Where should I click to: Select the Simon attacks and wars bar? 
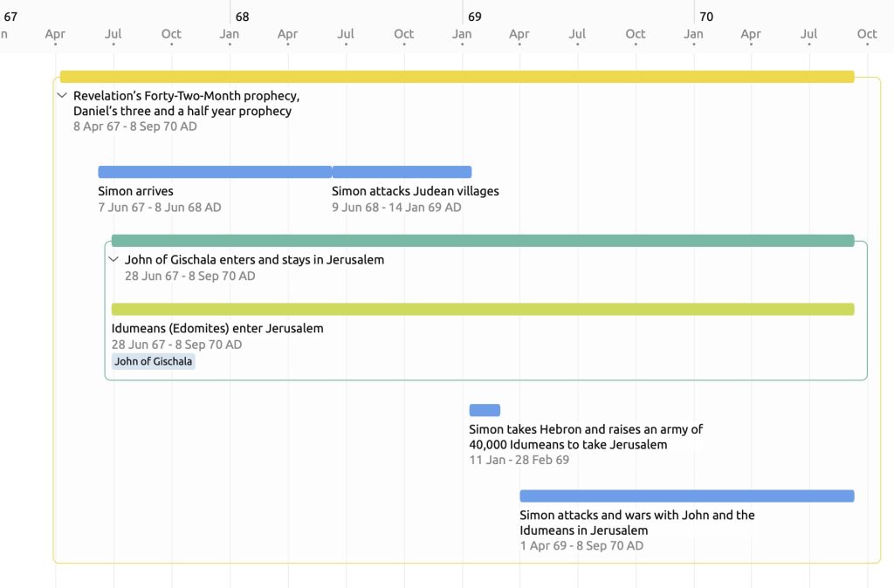point(687,496)
